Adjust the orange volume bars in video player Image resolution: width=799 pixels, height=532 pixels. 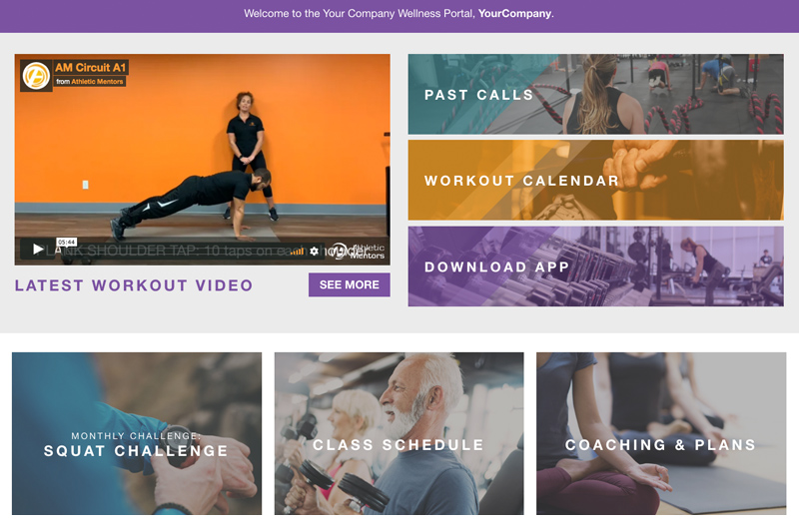[298, 251]
